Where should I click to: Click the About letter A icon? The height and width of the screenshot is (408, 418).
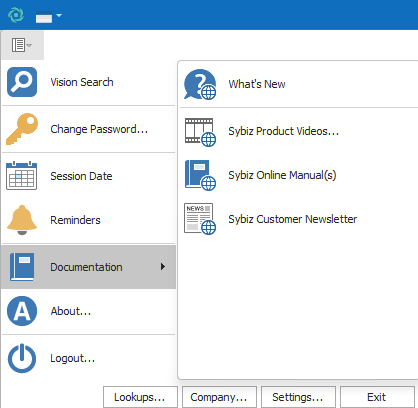22,311
